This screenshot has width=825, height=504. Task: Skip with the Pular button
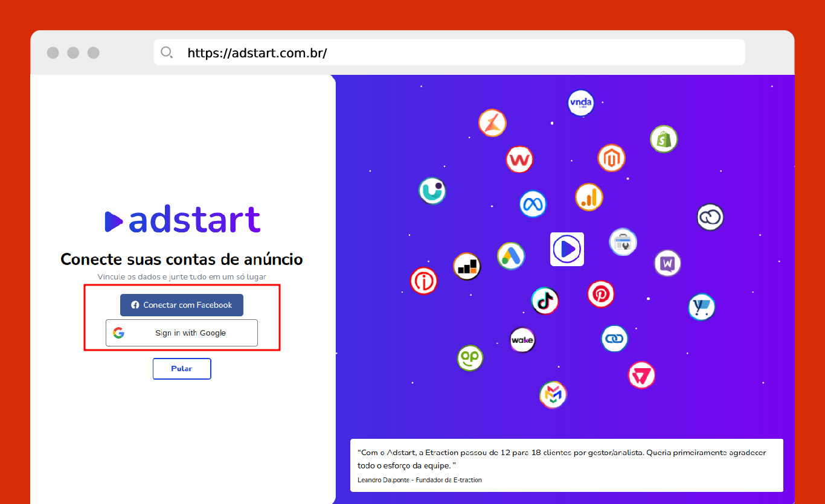tap(182, 369)
